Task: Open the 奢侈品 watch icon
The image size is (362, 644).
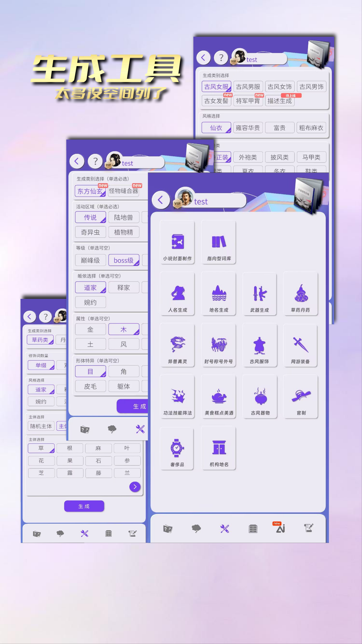Action: pyautogui.click(x=177, y=448)
